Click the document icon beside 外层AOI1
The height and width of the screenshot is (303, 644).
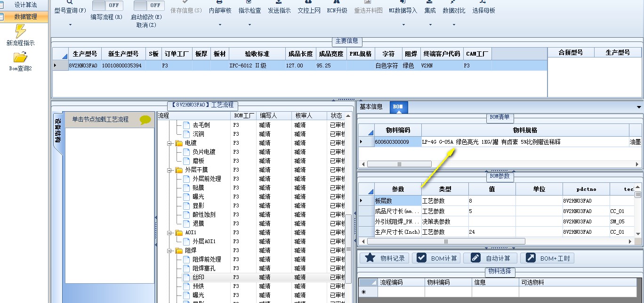186,241
